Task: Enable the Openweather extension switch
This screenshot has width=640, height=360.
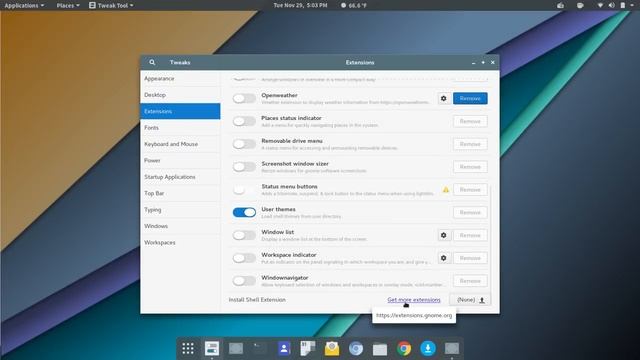Action: coord(244,98)
